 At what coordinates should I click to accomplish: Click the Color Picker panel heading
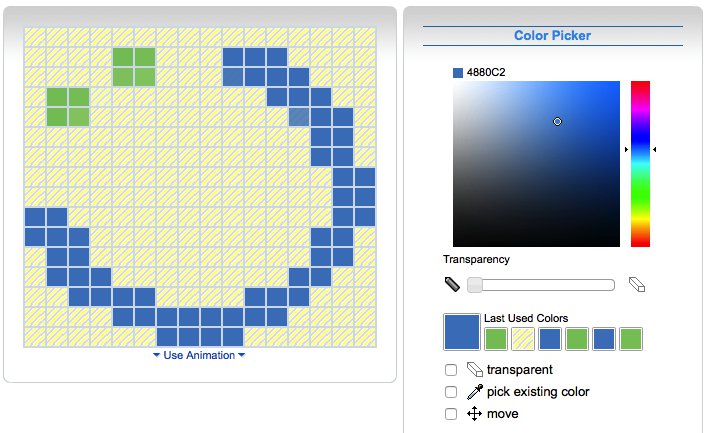[x=552, y=35]
